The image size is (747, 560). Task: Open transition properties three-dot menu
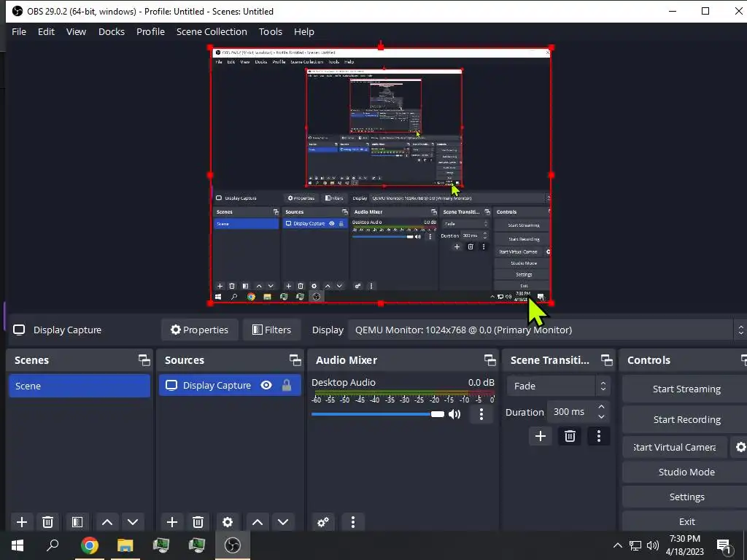tap(599, 436)
